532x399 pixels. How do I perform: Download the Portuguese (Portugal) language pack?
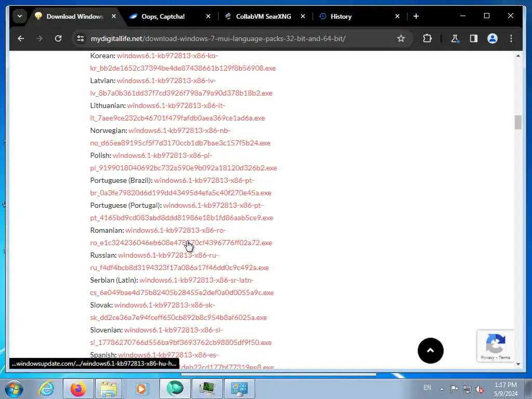coord(181,211)
